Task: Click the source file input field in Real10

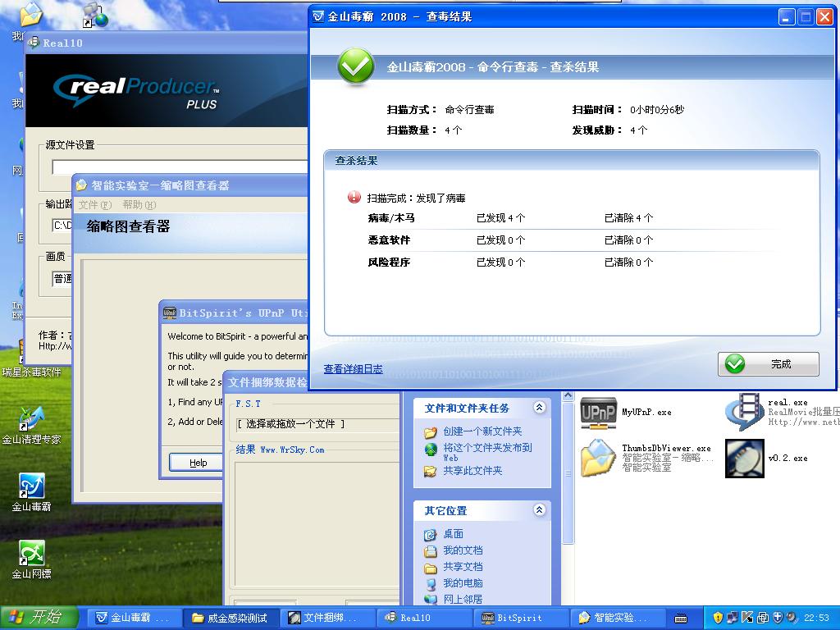Action: 180,167
